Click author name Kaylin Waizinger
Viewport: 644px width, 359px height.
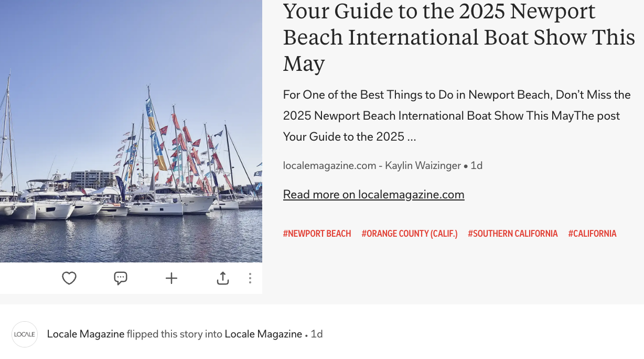423,166
